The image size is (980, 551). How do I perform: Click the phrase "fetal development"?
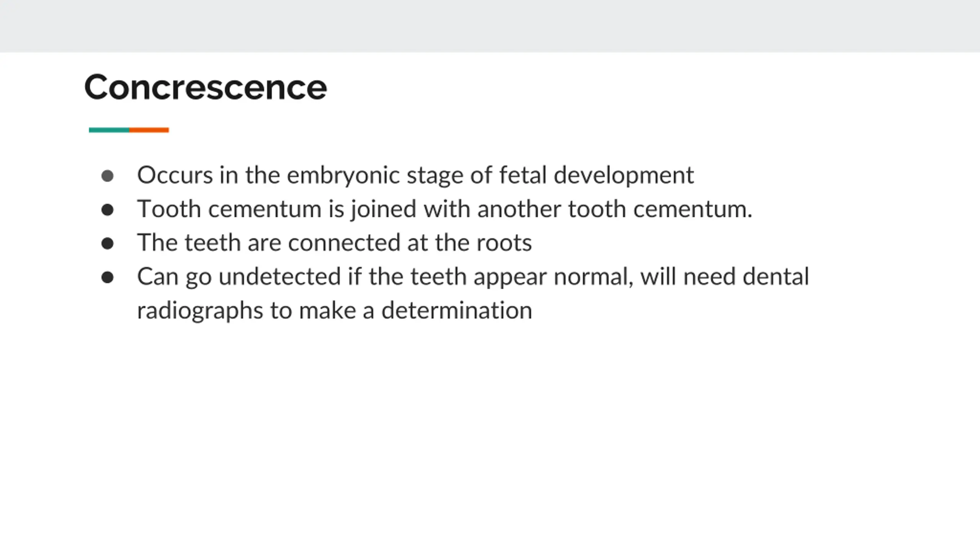pos(596,175)
